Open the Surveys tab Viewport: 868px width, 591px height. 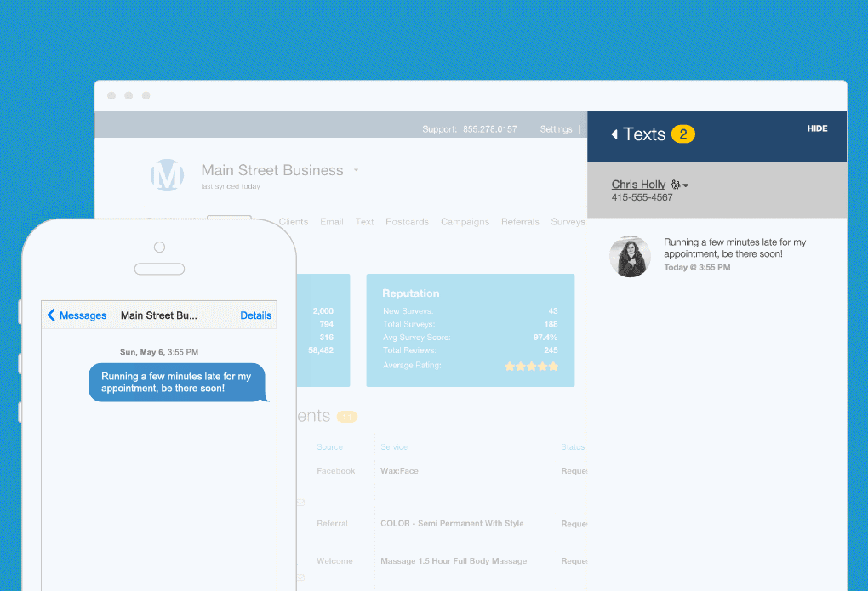coord(568,221)
